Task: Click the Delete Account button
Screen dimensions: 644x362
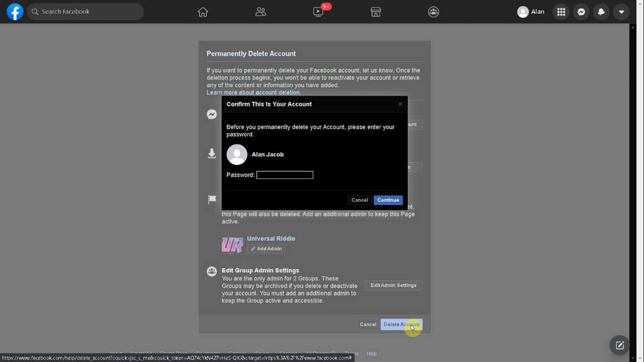Action: click(401, 324)
